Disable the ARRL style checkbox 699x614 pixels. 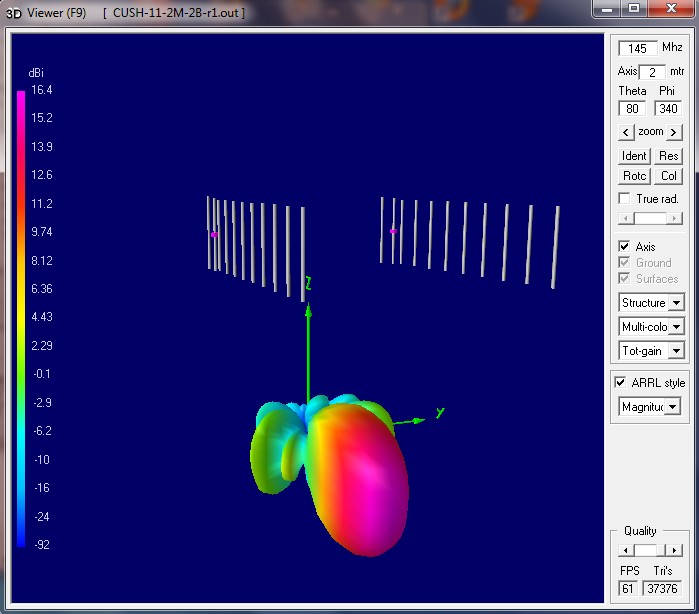point(620,382)
